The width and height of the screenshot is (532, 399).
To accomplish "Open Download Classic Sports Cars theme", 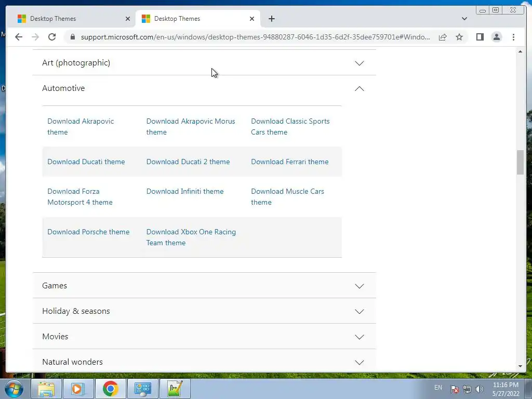I will click(x=290, y=127).
